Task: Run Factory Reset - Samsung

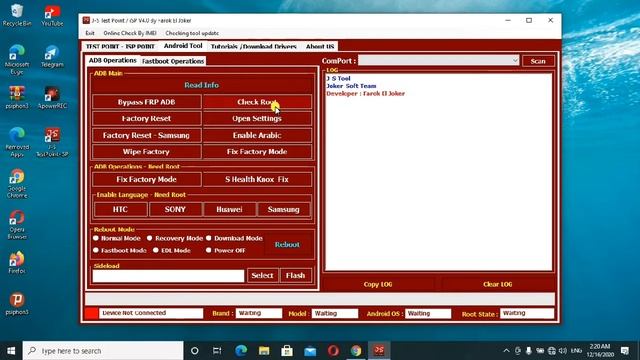Action: pyautogui.click(x=147, y=135)
